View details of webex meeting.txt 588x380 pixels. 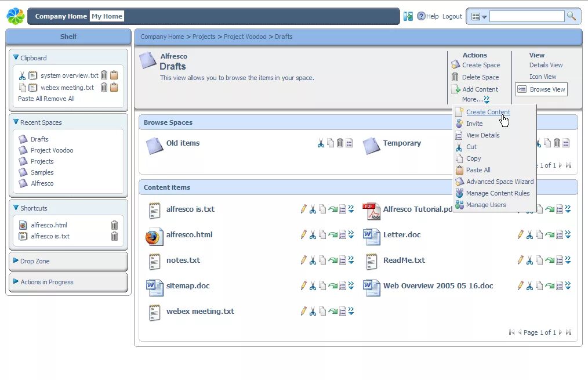(x=342, y=312)
